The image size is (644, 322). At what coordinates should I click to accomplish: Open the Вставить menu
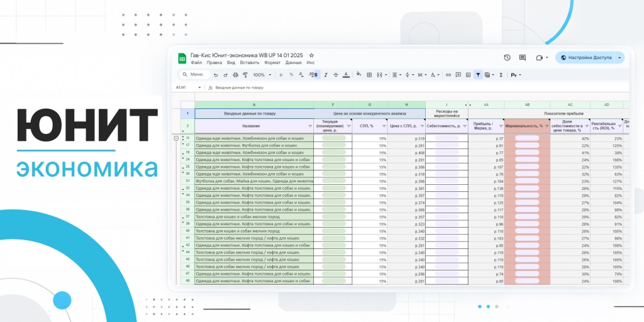[249, 62]
